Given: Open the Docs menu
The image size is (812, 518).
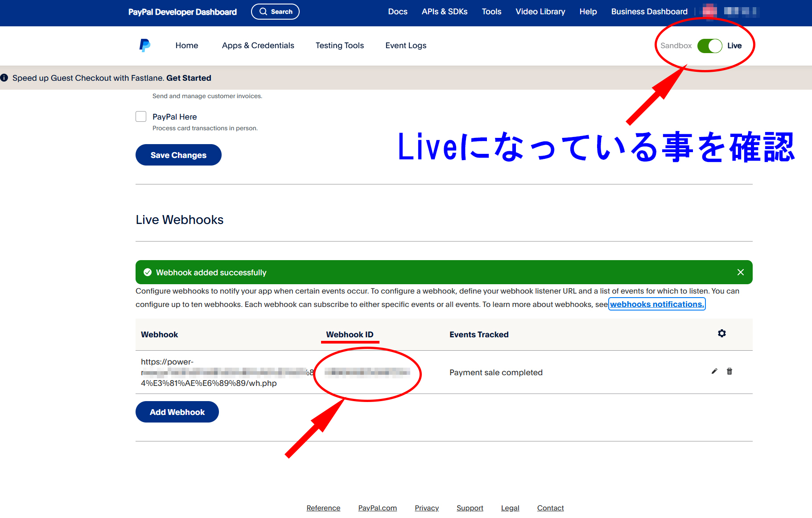Looking at the screenshot, I should (x=398, y=12).
